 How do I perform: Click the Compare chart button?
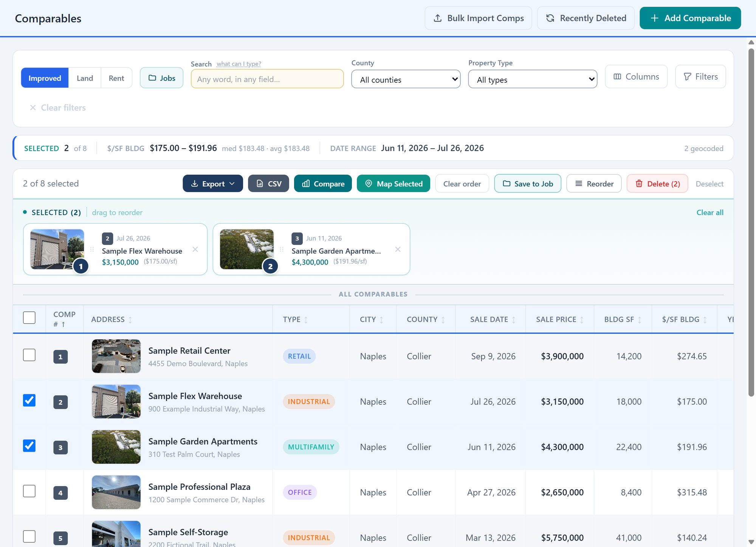pyautogui.click(x=323, y=184)
